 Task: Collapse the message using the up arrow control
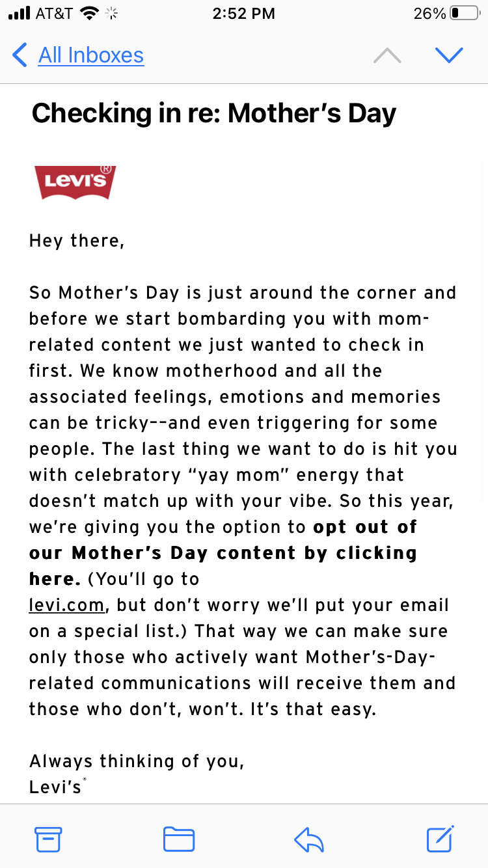[387, 55]
